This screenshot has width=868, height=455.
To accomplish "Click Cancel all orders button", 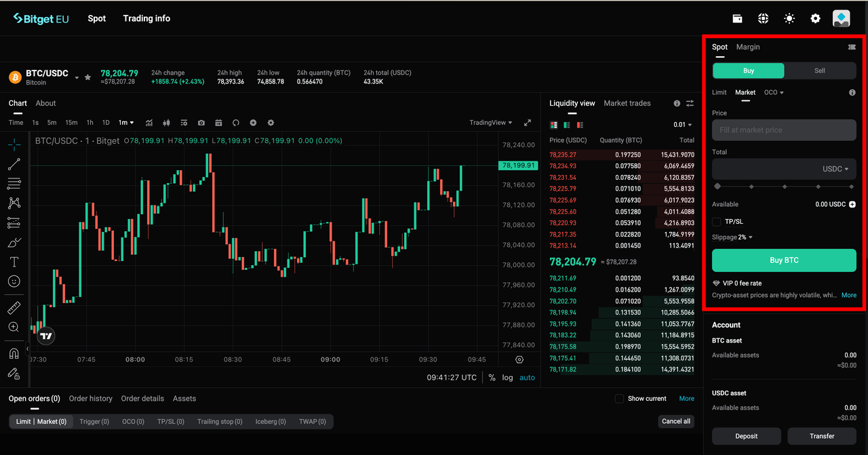I will point(676,421).
